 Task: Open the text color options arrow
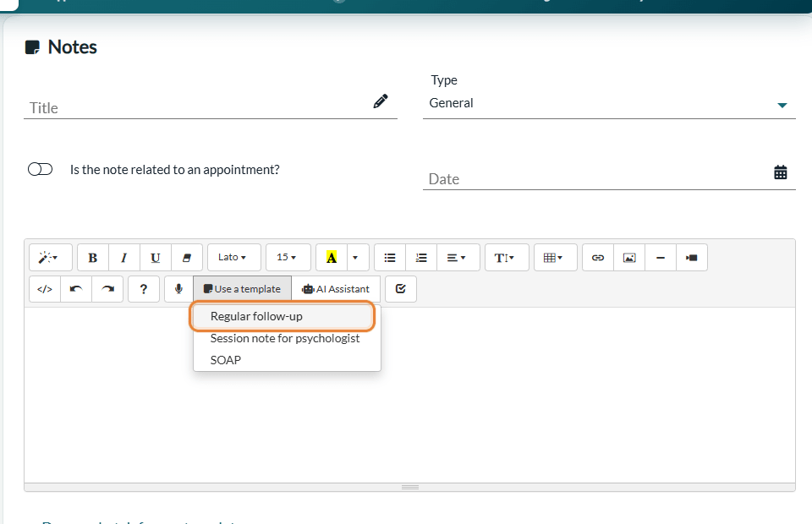[x=358, y=258]
